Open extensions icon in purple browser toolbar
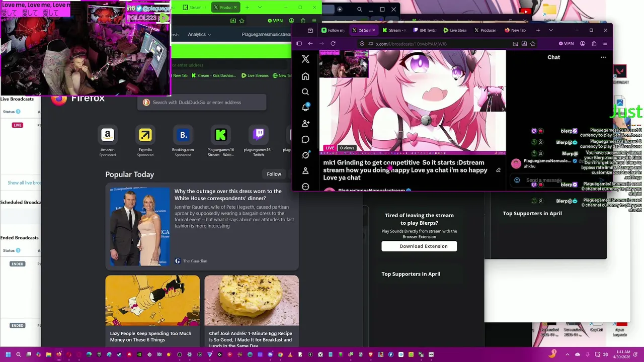Screen dimensions: 644x362 point(594,44)
